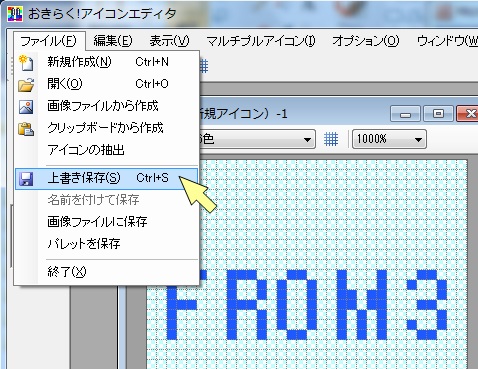478x369 pixels.
Task: Click the open folder icon beside 開く
Action: (26, 84)
